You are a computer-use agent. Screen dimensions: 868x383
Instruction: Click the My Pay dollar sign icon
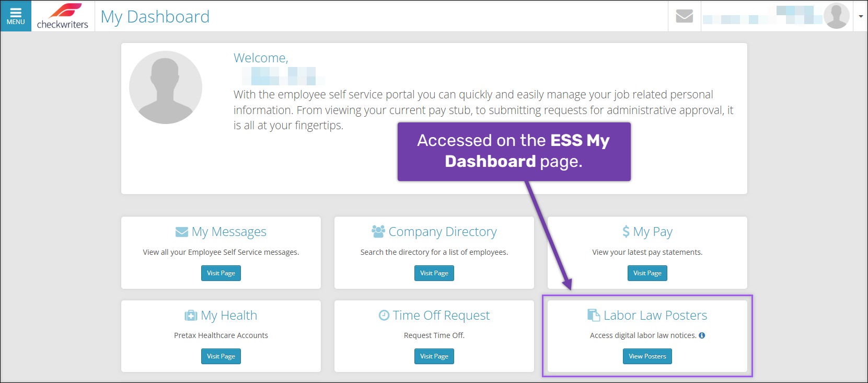pyautogui.click(x=626, y=231)
